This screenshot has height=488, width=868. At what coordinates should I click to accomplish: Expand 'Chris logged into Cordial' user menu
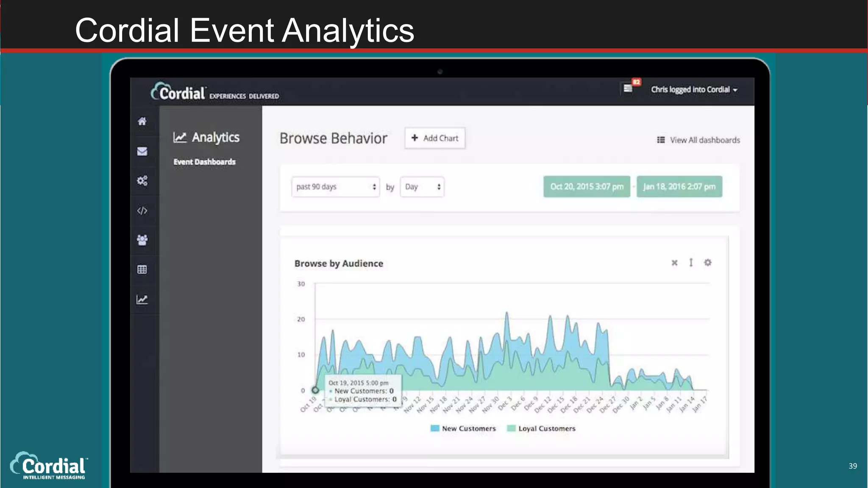(x=694, y=89)
